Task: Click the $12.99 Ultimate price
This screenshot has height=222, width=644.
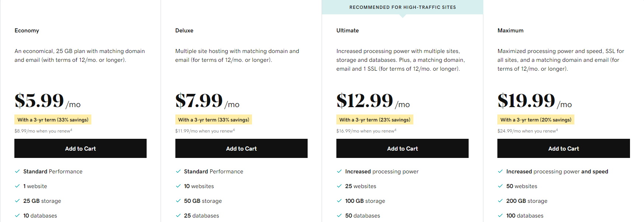Action: pos(365,101)
